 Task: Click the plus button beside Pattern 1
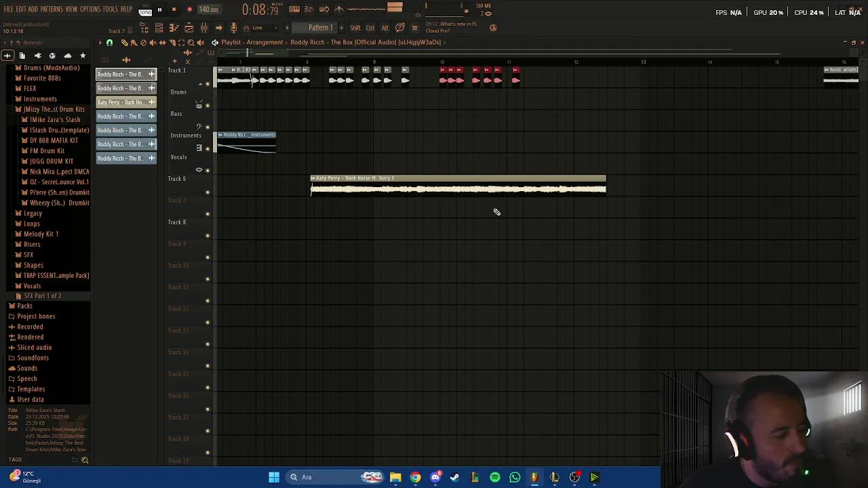340,28
